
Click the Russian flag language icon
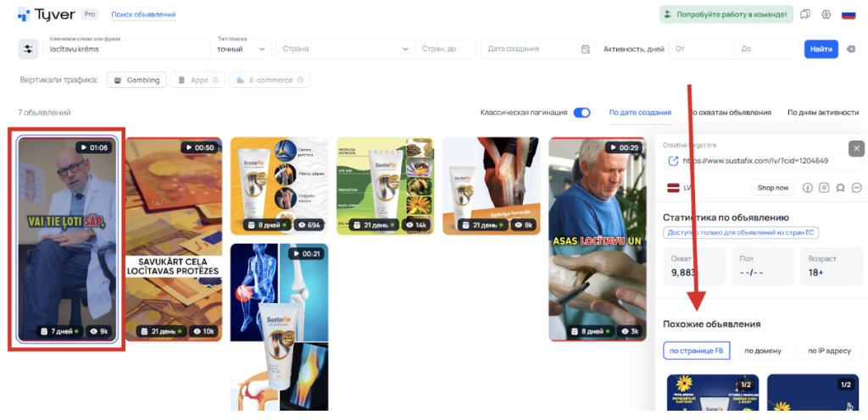tap(848, 14)
